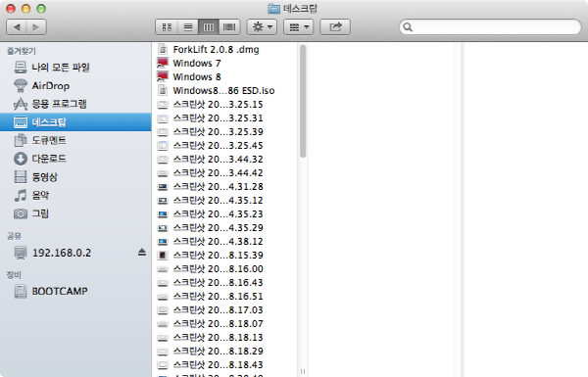588x377 pixels.
Task: Click the 나의 모든 파일 sidebar icon
Action: pos(21,68)
